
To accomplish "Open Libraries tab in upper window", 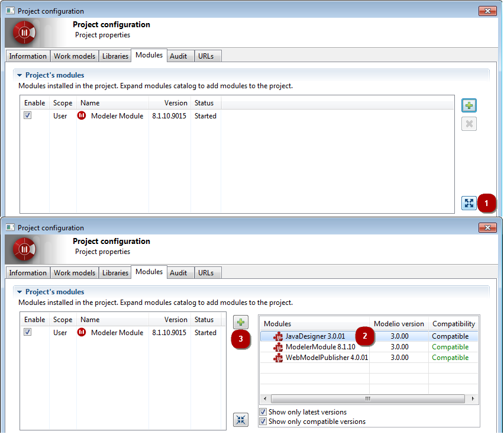I will 115,56.
